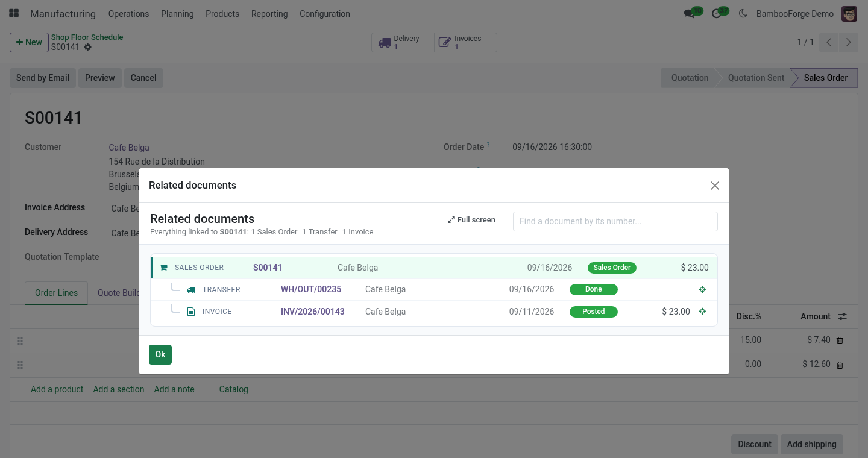Open the INV/2026/00143 invoice link

tap(313, 312)
